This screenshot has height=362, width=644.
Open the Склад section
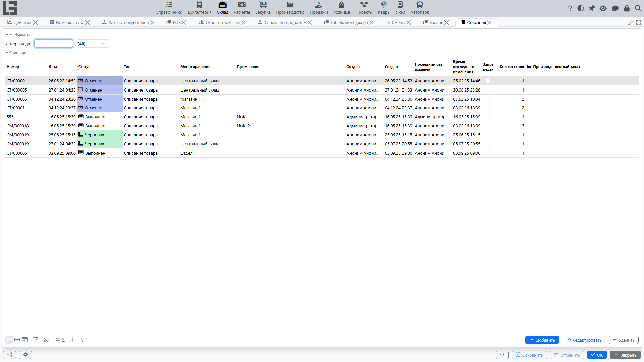click(222, 8)
